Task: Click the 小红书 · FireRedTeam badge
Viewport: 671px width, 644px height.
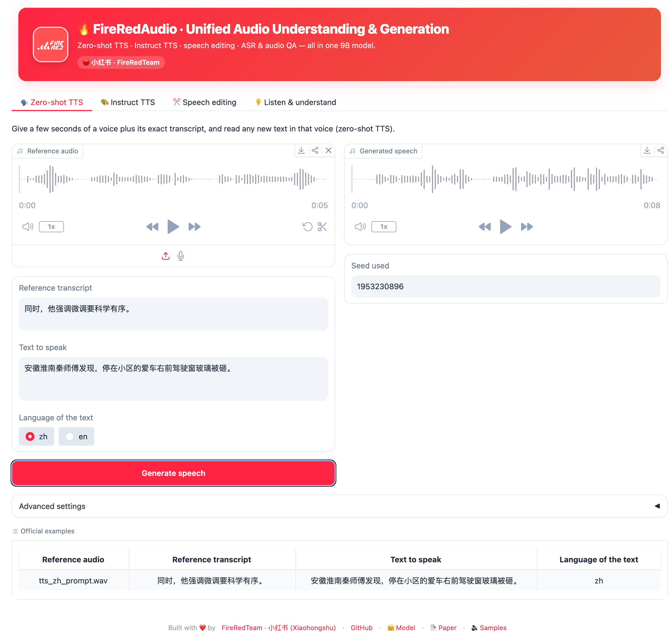Action: coord(121,62)
